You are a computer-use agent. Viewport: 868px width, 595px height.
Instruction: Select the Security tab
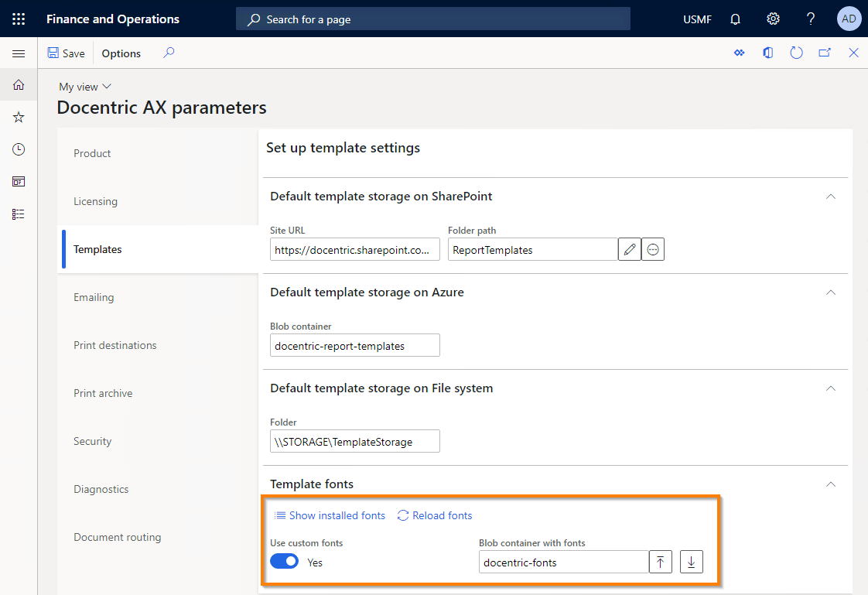click(158, 441)
